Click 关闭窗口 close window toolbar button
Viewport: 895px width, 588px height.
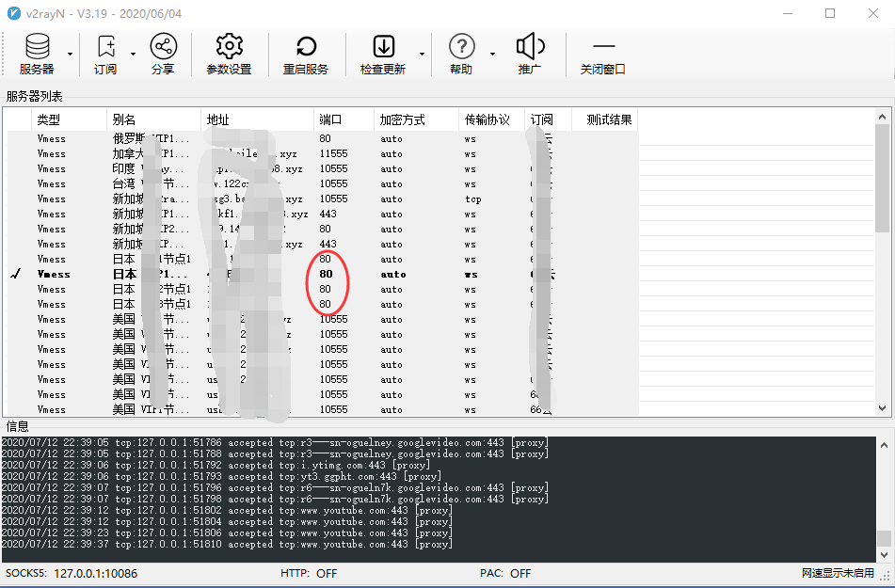coord(603,55)
